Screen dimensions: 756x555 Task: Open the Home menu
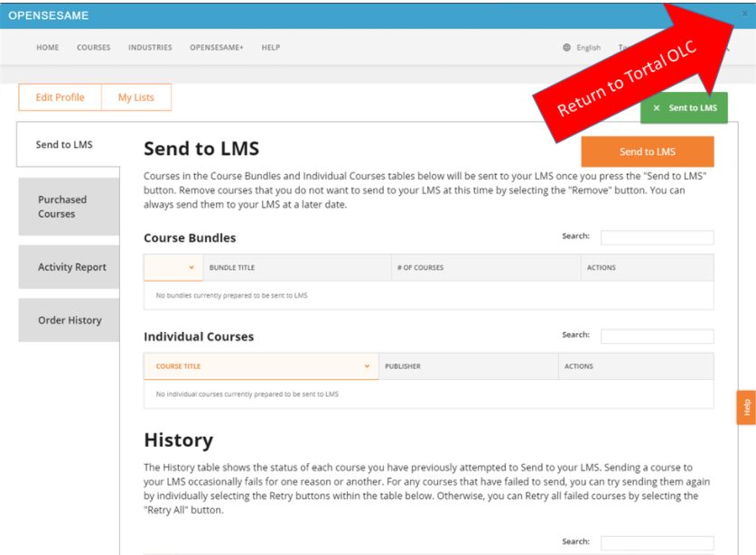pyautogui.click(x=48, y=47)
